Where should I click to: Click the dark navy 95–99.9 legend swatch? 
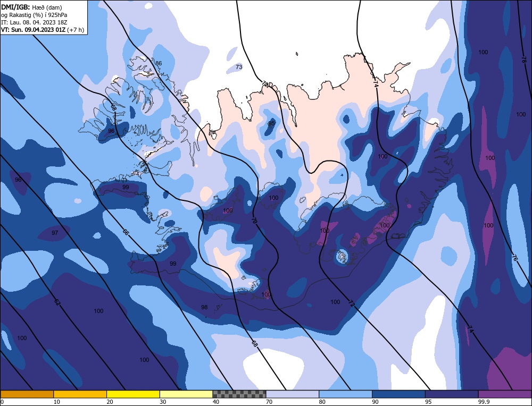[x=452, y=394]
